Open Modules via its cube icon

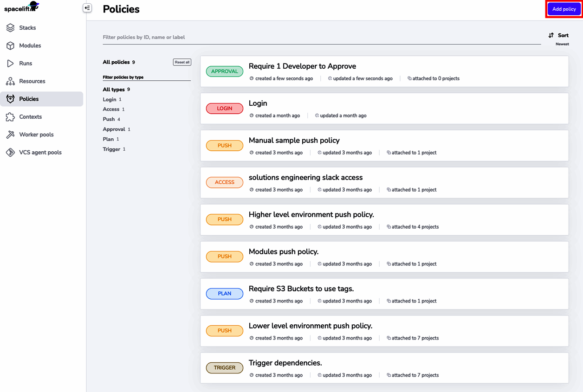pos(10,45)
